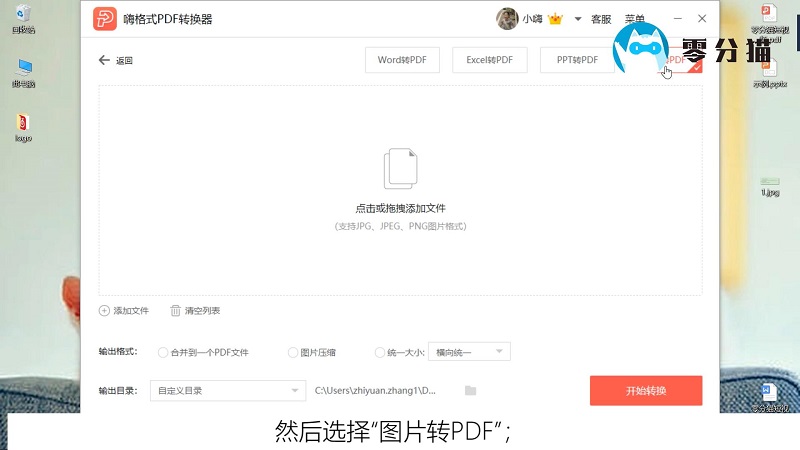Click the back arrow icon
This screenshot has height=450, width=800.
coord(104,60)
